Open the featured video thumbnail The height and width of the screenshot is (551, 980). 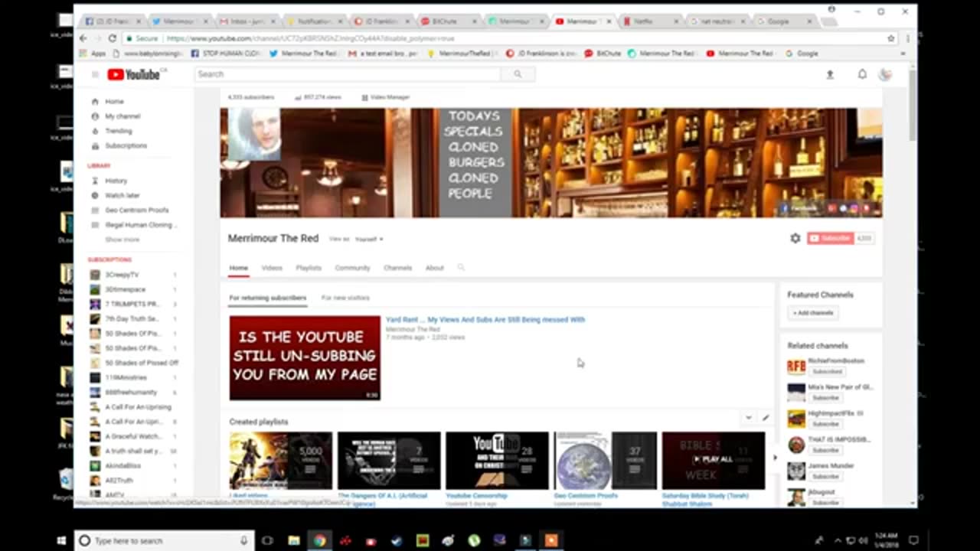coord(305,358)
